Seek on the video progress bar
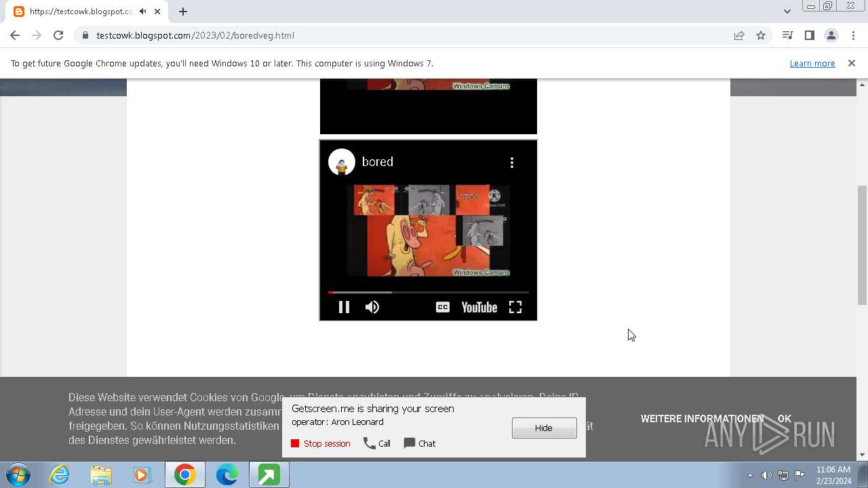This screenshot has height=488, width=868. [429, 292]
